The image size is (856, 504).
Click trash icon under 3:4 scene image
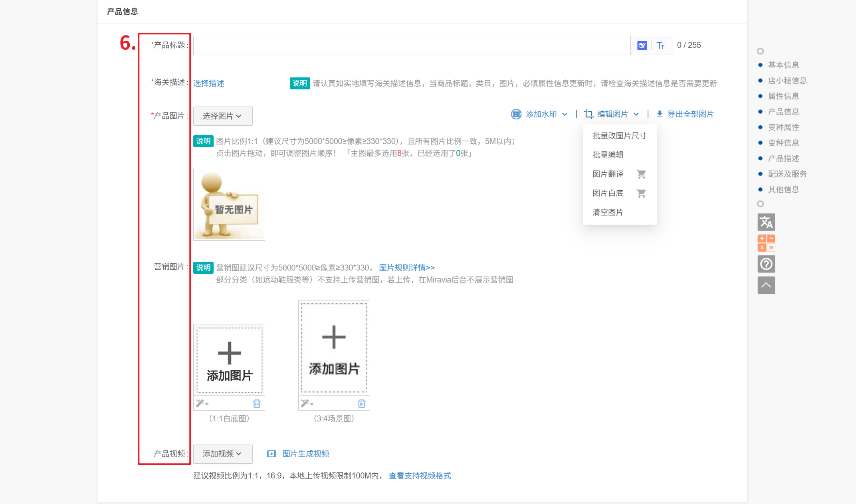click(361, 404)
